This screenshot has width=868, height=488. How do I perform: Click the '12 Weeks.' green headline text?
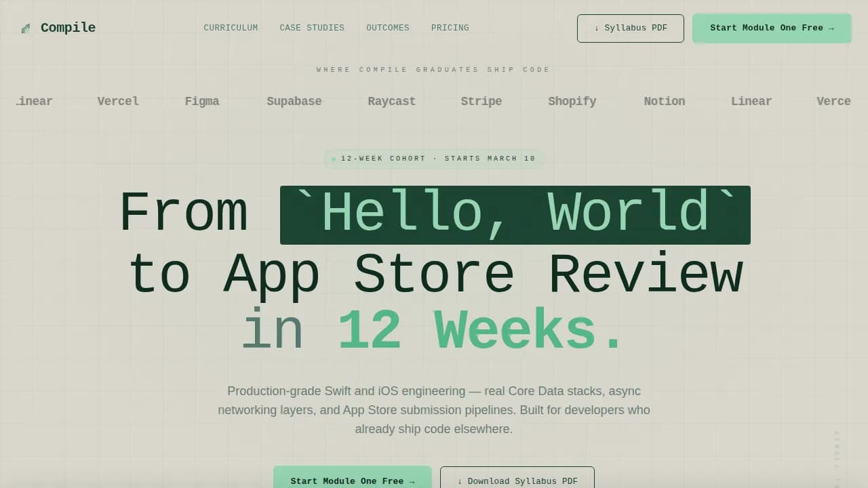481,330
